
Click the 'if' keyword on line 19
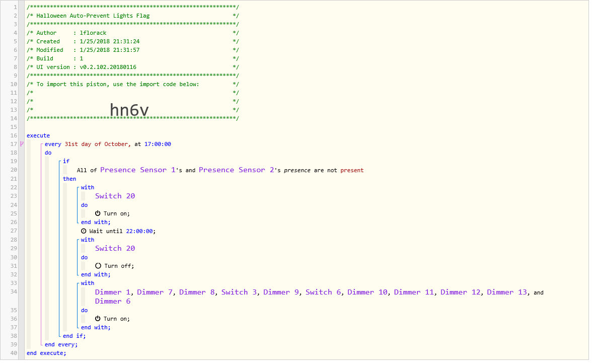pos(66,162)
